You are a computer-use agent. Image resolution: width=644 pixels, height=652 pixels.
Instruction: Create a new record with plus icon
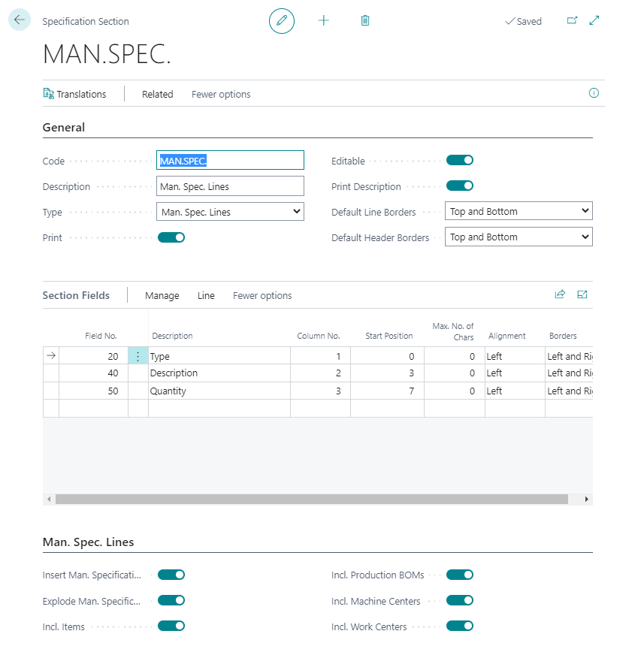(323, 20)
